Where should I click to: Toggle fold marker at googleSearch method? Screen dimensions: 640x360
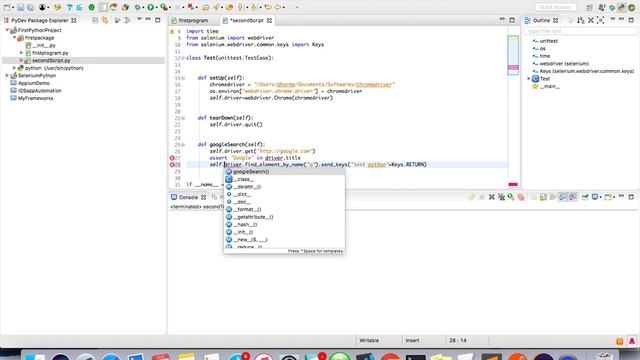183,144
